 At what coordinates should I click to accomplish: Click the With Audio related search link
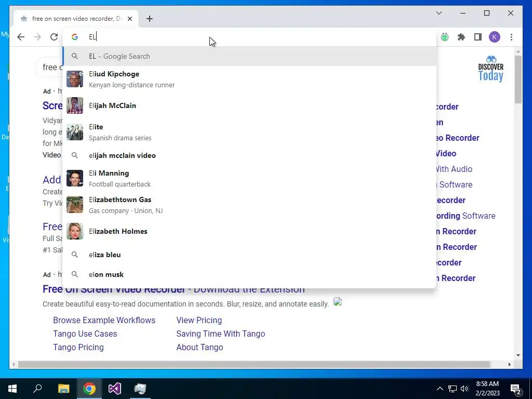pyautogui.click(x=454, y=169)
